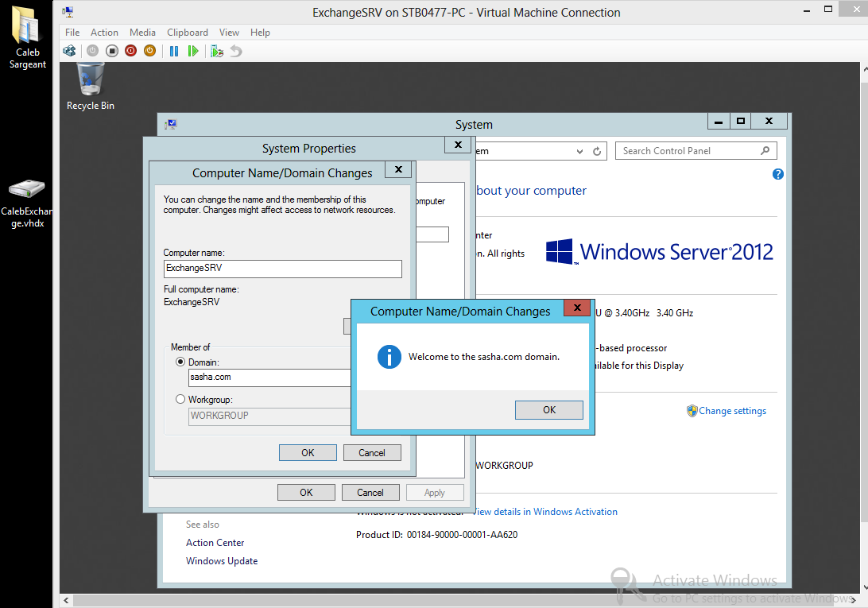Click the greyed Apply button in System Properties
The image size is (868, 608).
point(435,492)
